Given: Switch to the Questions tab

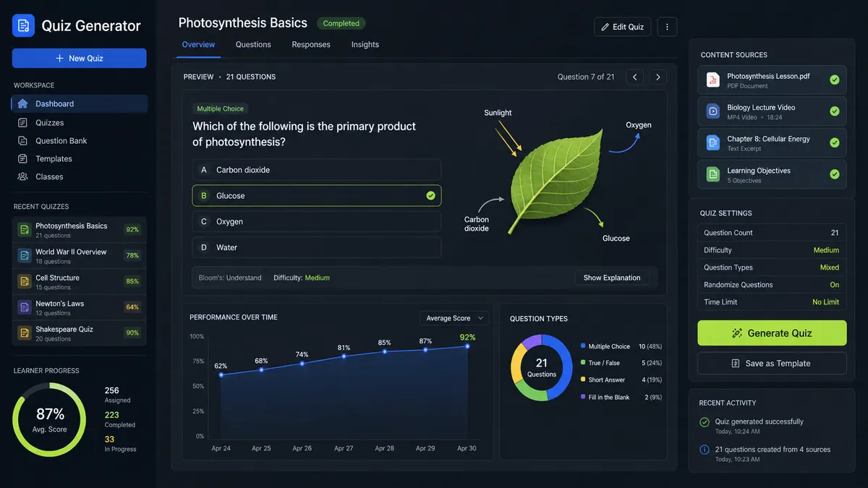Looking at the screenshot, I should pos(253,45).
